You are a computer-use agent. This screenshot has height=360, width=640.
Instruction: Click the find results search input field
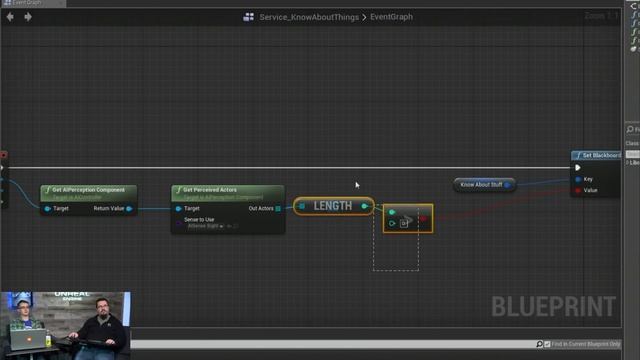pos(333,344)
